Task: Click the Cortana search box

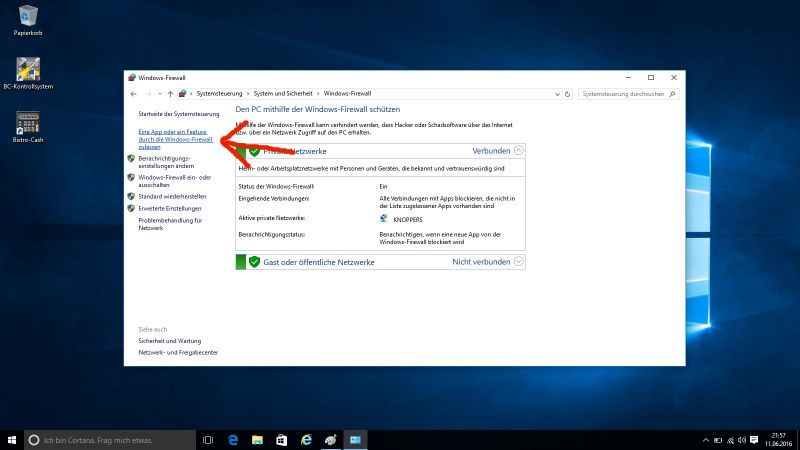Action: [110, 440]
